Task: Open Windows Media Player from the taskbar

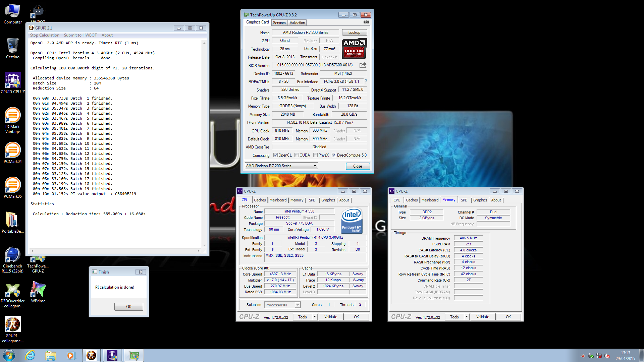Action: (x=71, y=355)
